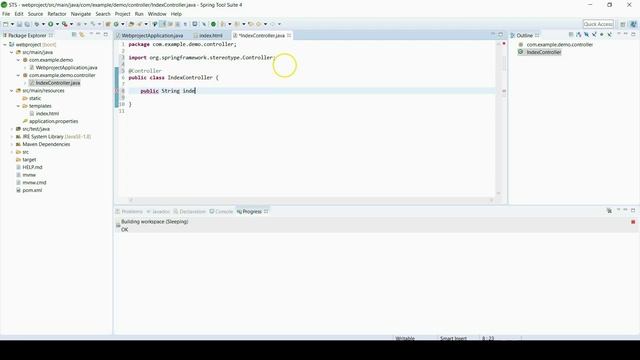The width and height of the screenshot is (640, 360).
Task: Click the Open Perspective icon
Action: [623, 24]
